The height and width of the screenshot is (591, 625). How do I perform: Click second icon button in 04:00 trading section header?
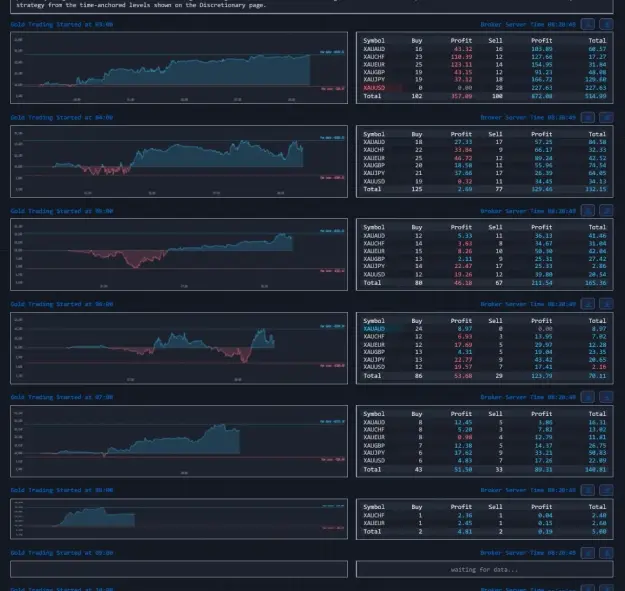click(606, 118)
